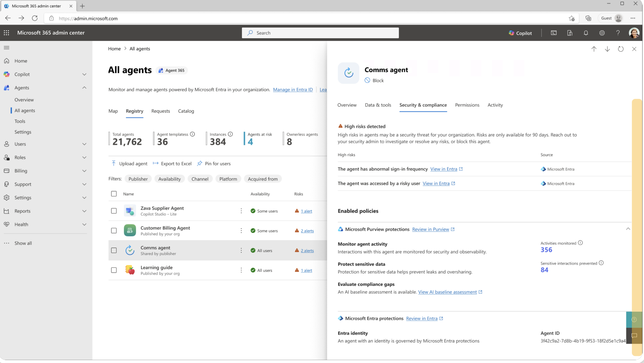Open more options for Zava Supplier Agent

pyautogui.click(x=241, y=211)
